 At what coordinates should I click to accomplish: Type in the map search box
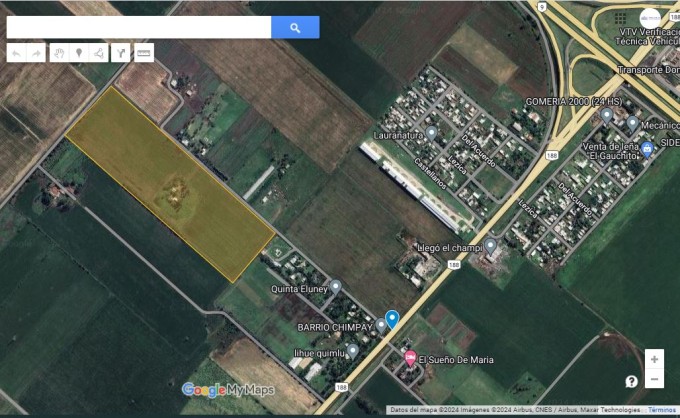click(138, 28)
